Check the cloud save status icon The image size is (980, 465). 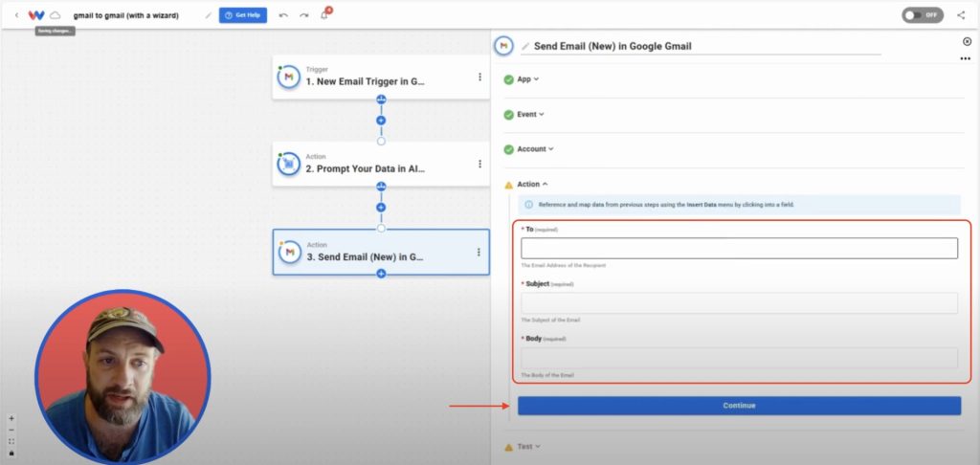tap(55, 15)
